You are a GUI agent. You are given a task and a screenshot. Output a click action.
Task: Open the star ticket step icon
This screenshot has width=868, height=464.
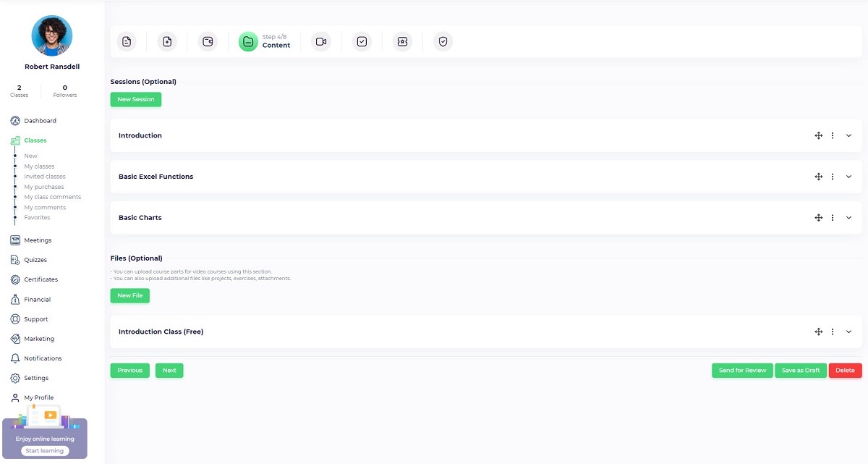click(x=403, y=42)
